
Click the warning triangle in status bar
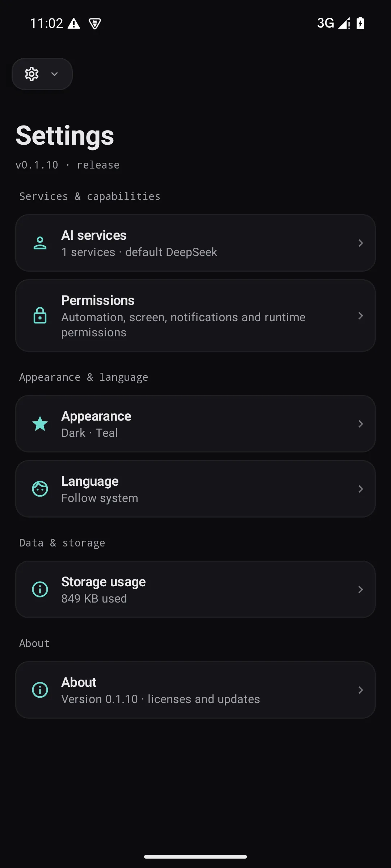[x=74, y=24]
